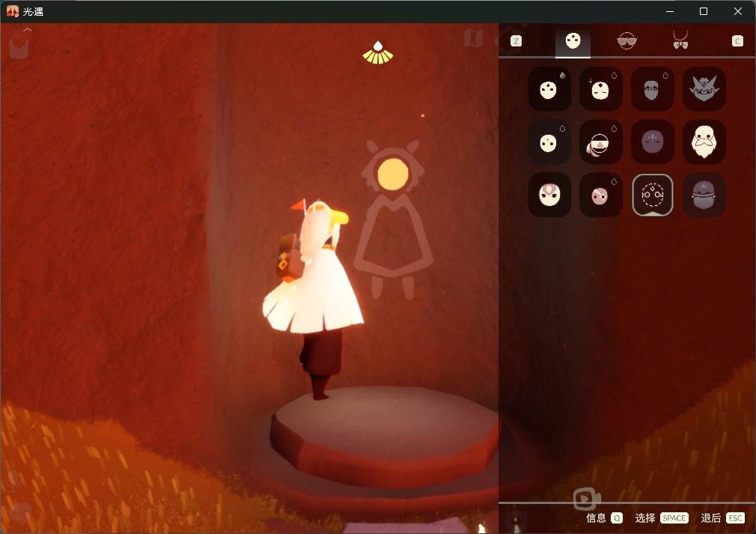Pick the gray bandana face-covering mask
756x534 pixels.
pos(653,89)
